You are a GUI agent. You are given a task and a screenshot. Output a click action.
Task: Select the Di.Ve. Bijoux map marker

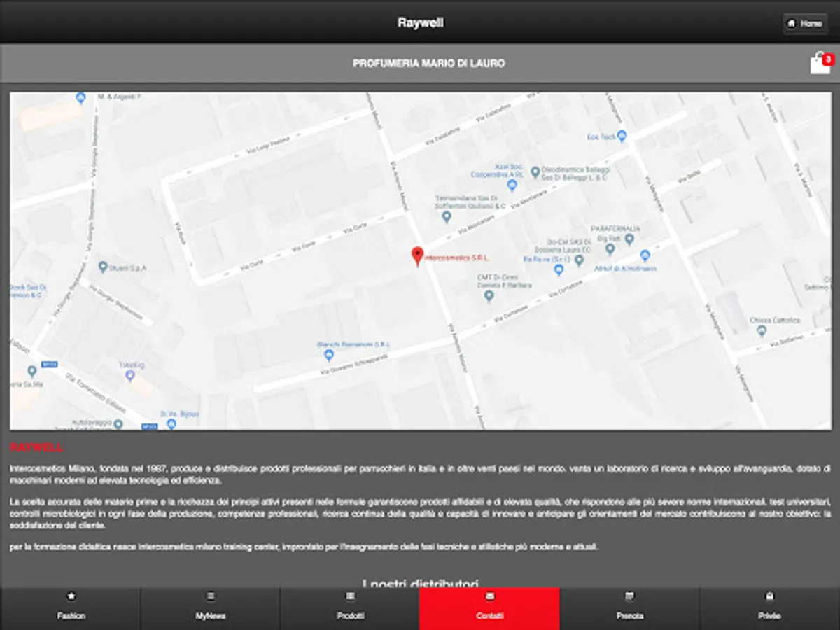[x=171, y=423]
